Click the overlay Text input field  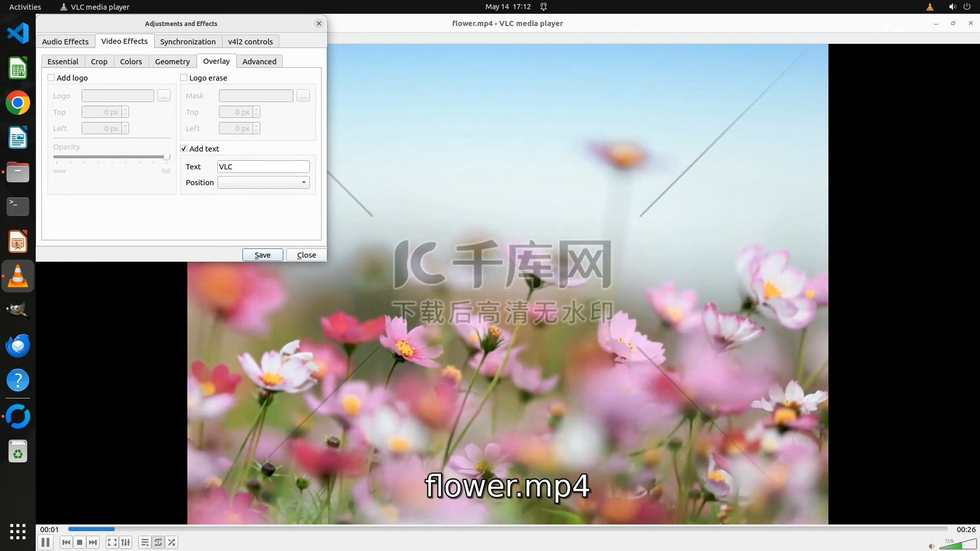click(263, 166)
